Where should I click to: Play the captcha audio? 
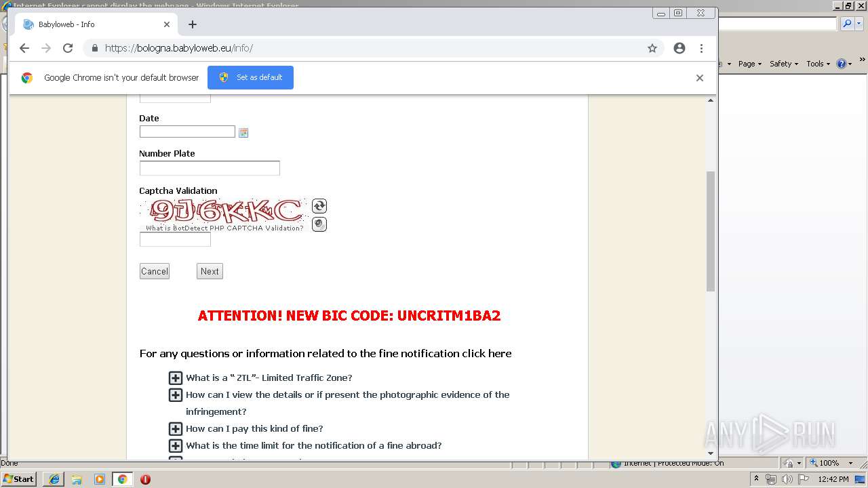coord(319,224)
